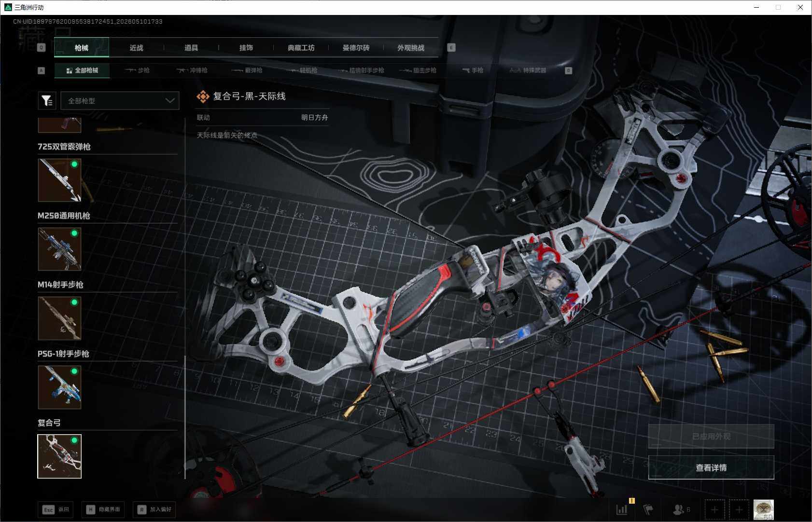Click the M14射手步枪 section header
This screenshot has width=812, height=522.
point(60,285)
